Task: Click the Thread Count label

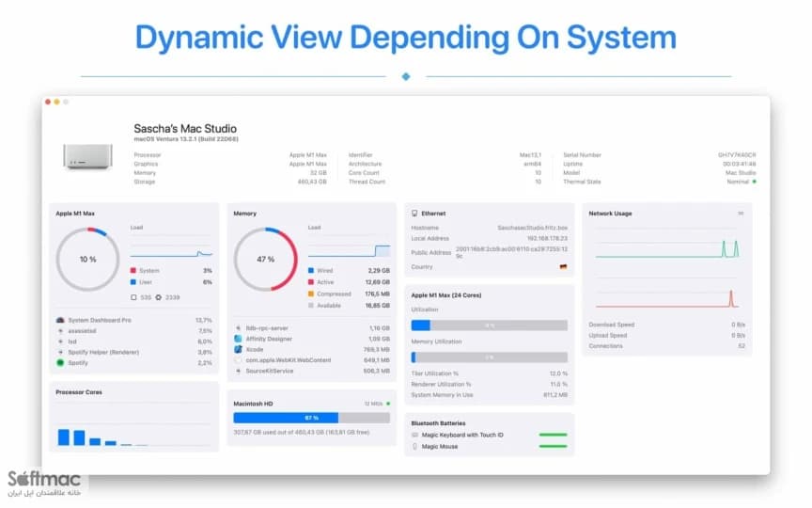Action: click(367, 182)
